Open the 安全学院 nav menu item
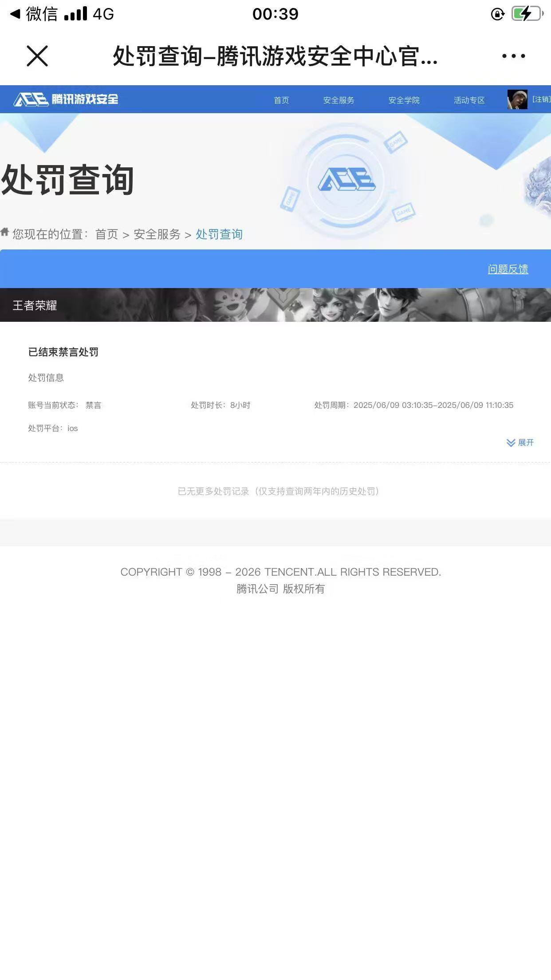The height and width of the screenshot is (980, 551). (x=404, y=100)
